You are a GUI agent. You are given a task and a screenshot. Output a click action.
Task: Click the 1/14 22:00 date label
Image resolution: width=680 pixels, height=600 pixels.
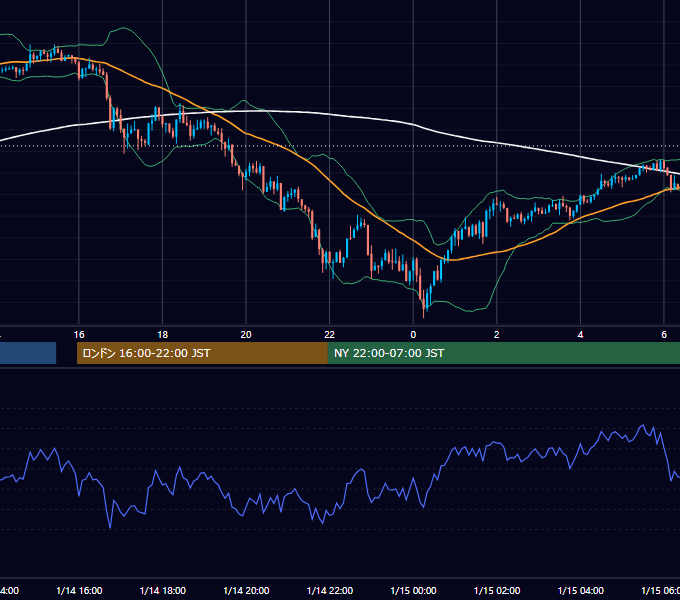coord(330,591)
